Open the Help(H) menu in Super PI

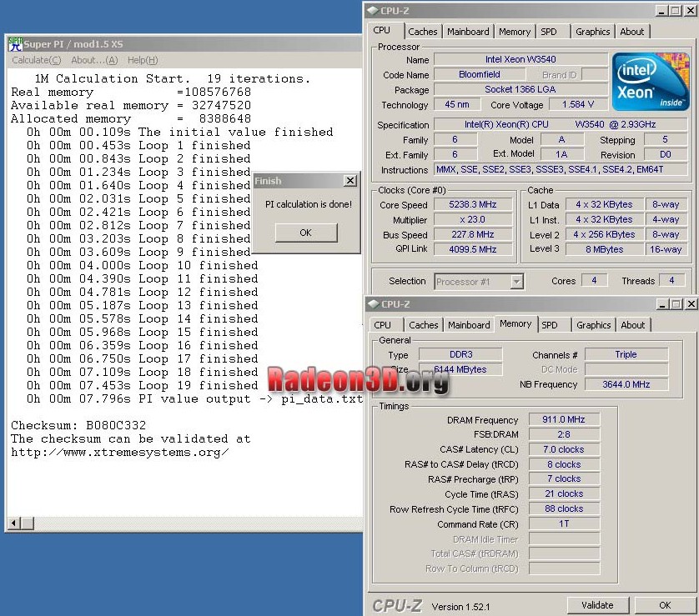click(x=143, y=60)
